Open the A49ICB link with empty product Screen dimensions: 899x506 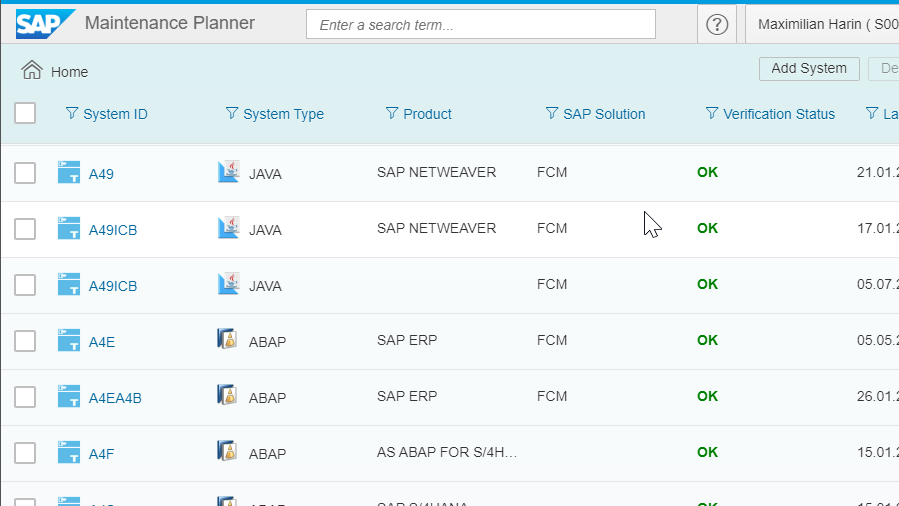(113, 286)
